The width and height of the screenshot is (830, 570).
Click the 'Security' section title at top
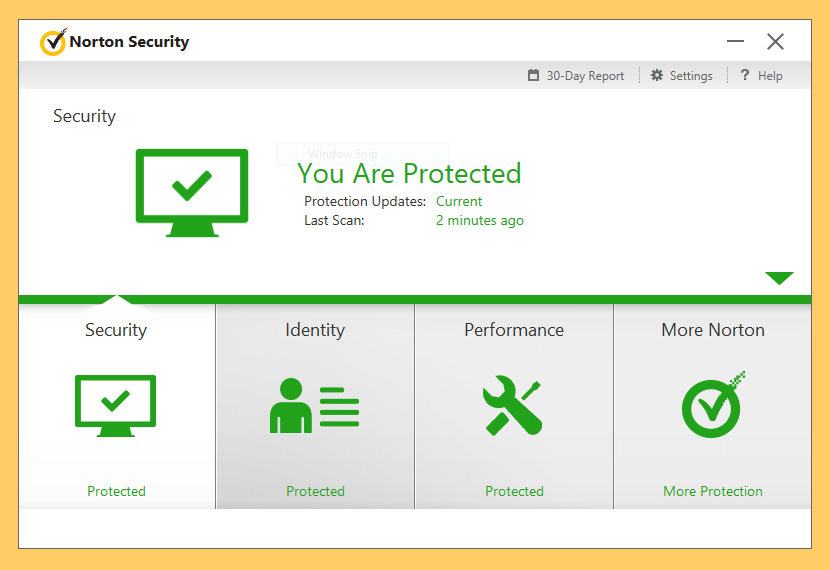84,116
